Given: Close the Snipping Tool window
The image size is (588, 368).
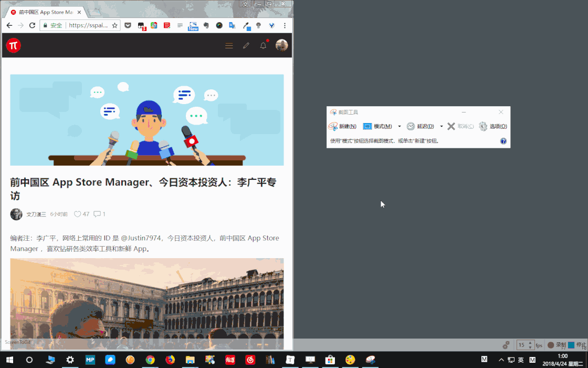Looking at the screenshot, I should 501,112.
